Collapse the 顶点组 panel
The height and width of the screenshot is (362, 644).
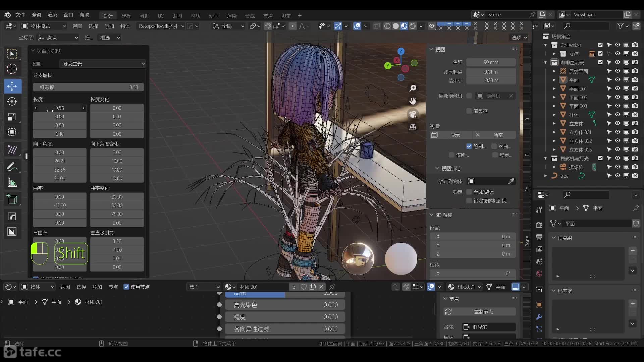[554, 238]
